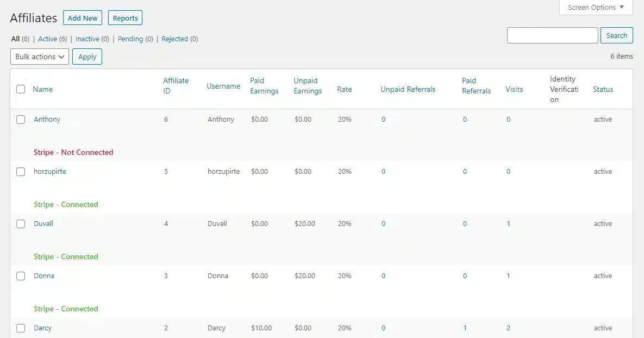Filter affiliates by Active status
The height and width of the screenshot is (338, 644).
pos(48,39)
